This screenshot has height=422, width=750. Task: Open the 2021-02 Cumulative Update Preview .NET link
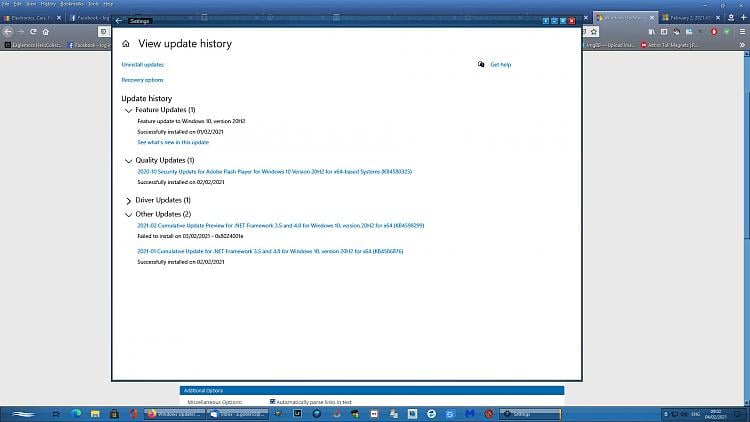pyautogui.click(x=281, y=225)
